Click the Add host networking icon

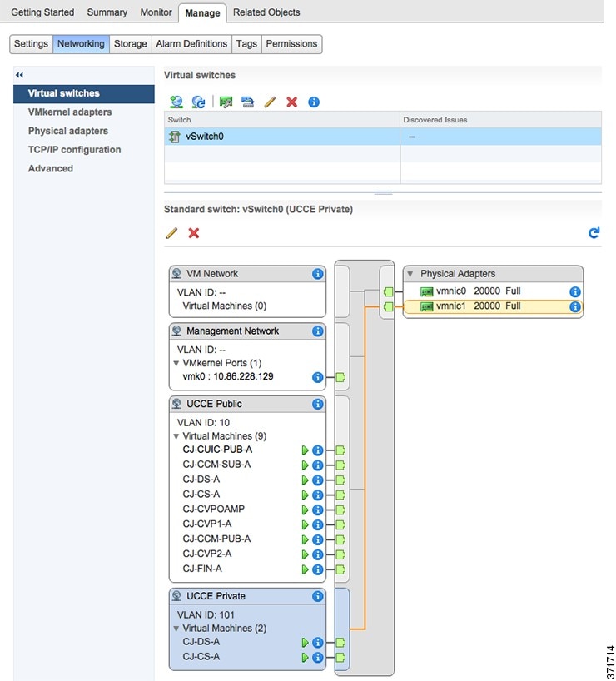(x=176, y=102)
